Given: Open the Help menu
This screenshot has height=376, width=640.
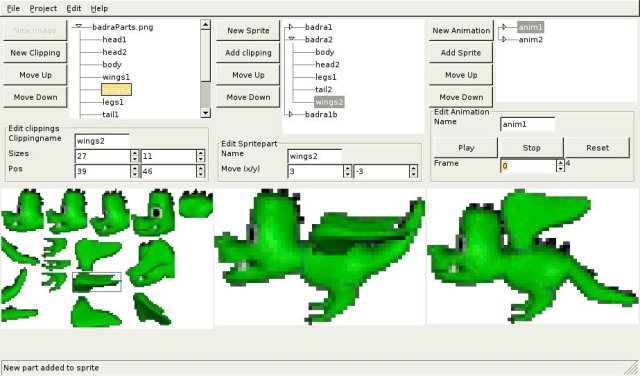Looking at the screenshot, I should (x=99, y=8).
